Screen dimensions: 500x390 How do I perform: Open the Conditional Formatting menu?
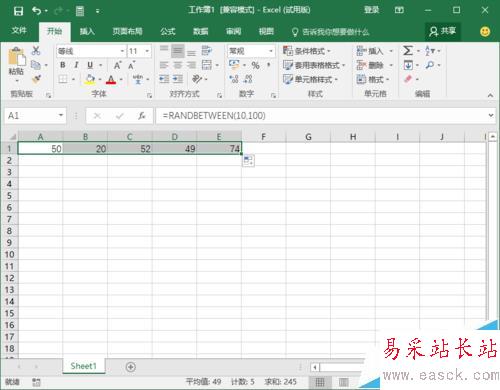tap(306, 51)
